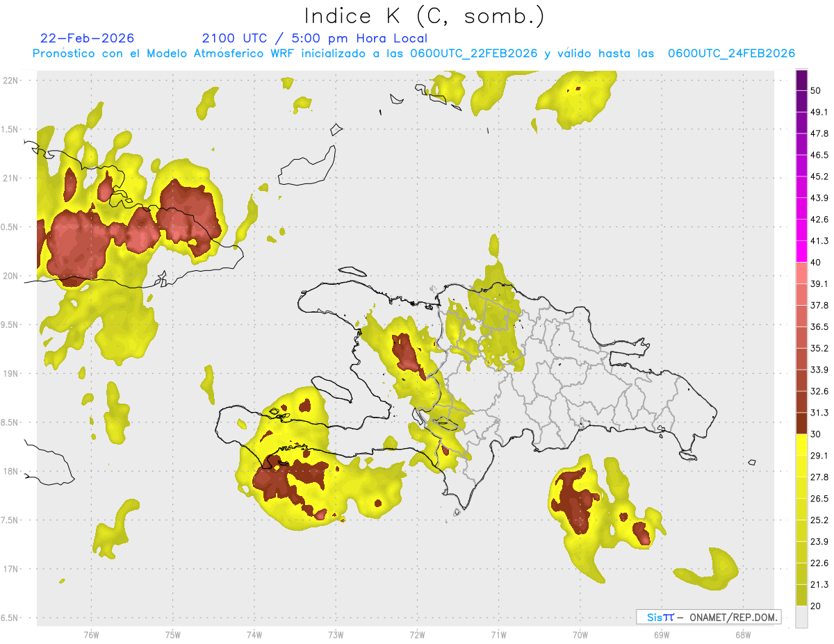
Task: Click the map title "Indice K (C, somb.)"
Action: tap(424, 16)
